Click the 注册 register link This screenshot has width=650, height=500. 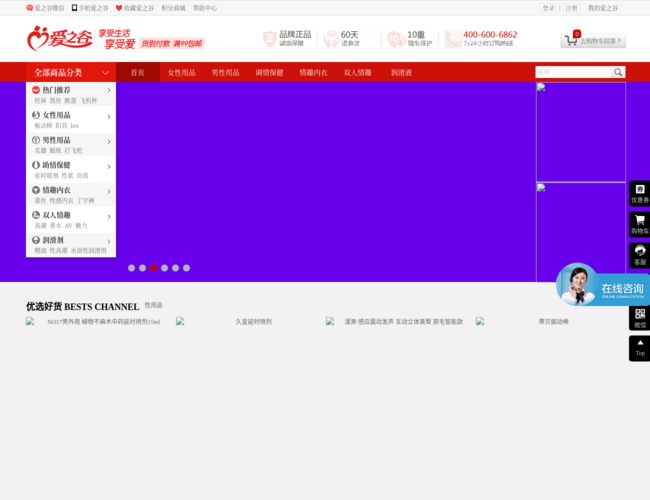pos(571,7)
